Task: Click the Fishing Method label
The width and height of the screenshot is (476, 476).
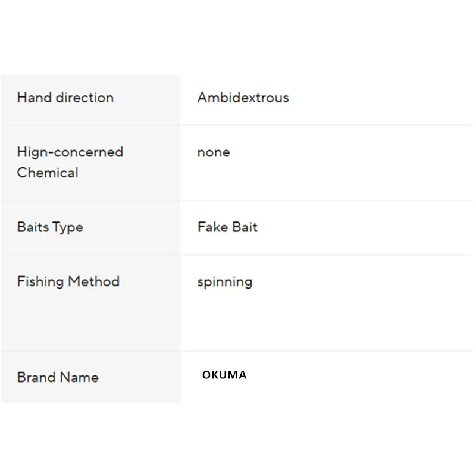Action: pyautogui.click(x=68, y=281)
